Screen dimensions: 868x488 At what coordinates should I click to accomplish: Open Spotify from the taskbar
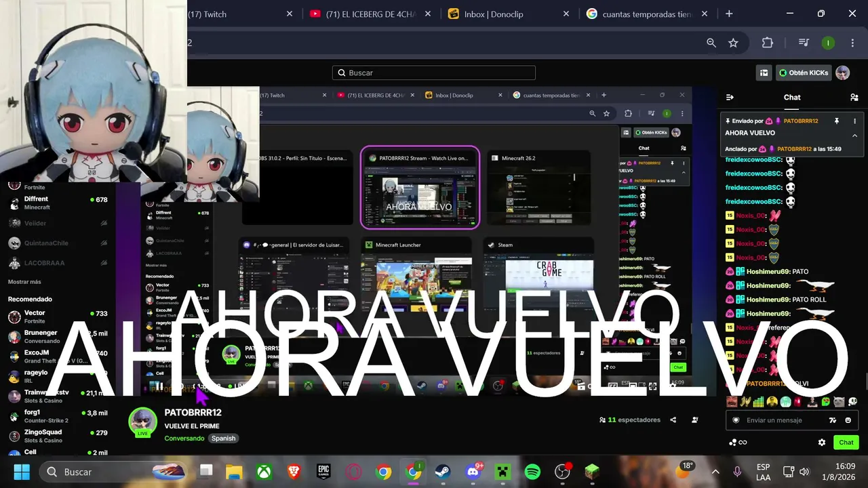pyautogui.click(x=532, y=472)
